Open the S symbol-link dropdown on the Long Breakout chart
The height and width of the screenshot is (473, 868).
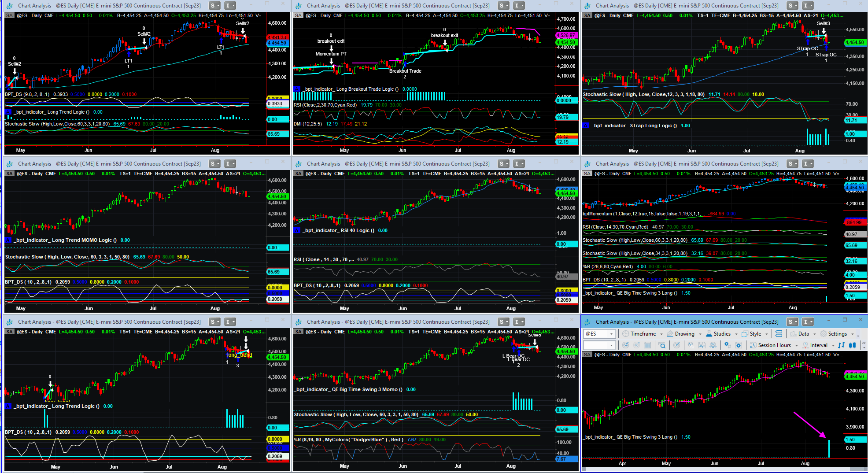[503, 5]
